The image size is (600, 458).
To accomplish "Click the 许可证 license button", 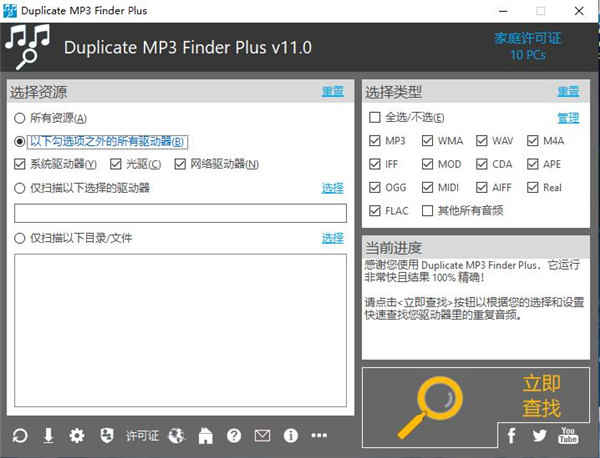I will 142,435.
